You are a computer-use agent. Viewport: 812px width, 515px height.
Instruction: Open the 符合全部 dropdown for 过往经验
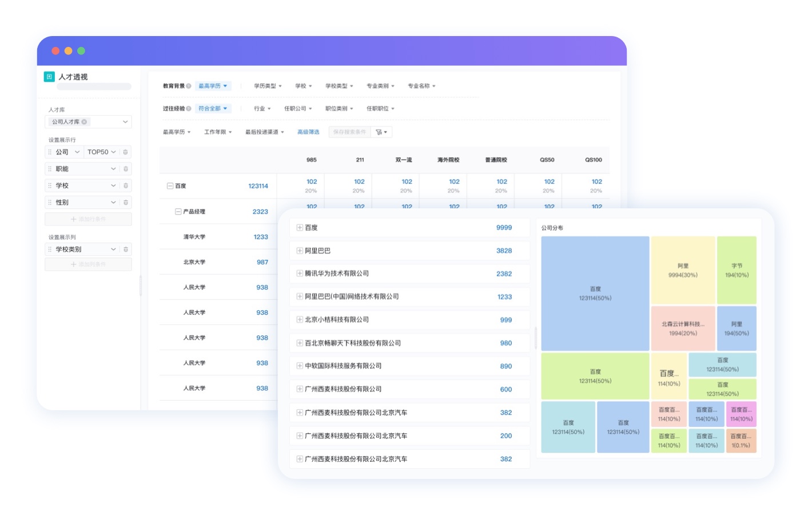(213, 109)
